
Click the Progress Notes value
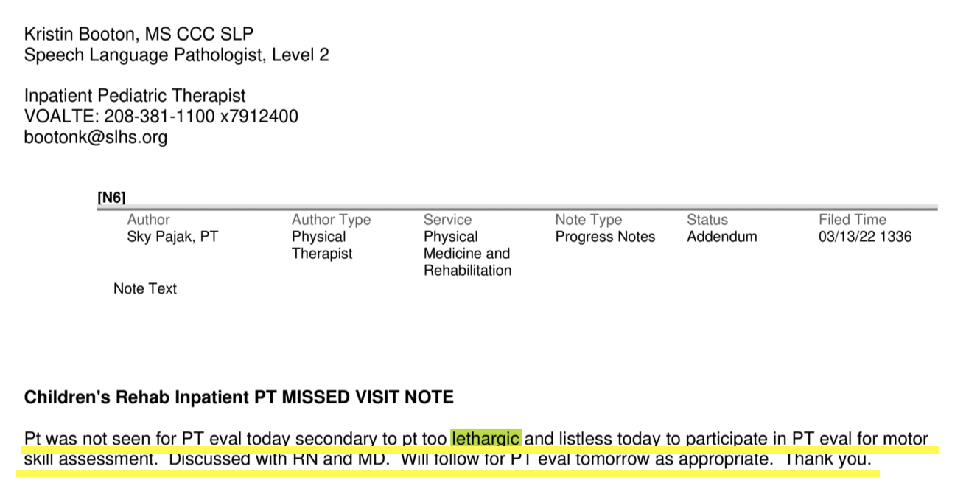[x=605, y=237]
